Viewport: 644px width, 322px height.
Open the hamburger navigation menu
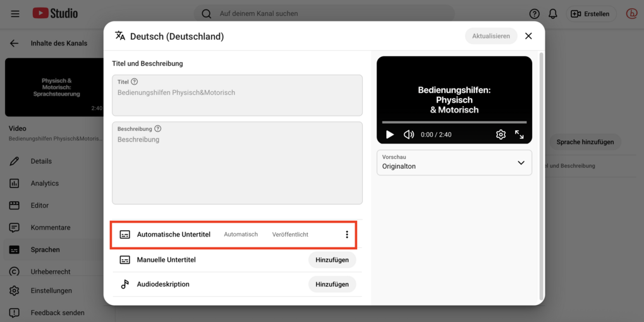coord(15,14)
